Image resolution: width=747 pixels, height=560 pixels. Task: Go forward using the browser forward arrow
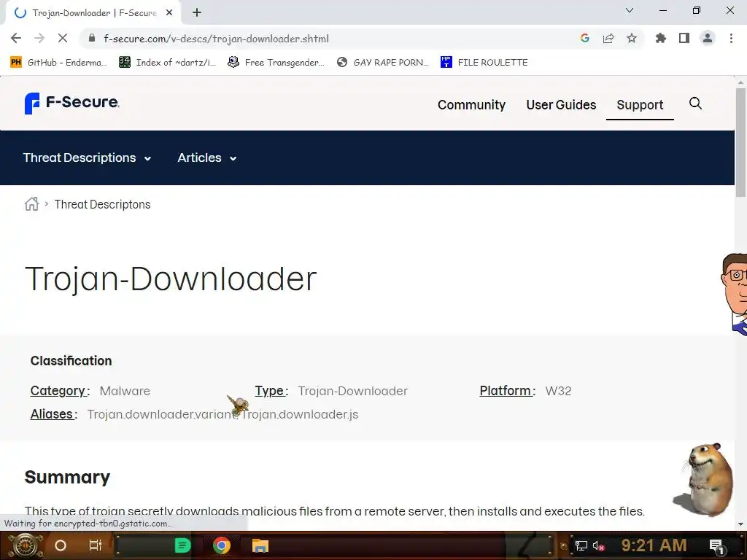(x=39, y=38)
